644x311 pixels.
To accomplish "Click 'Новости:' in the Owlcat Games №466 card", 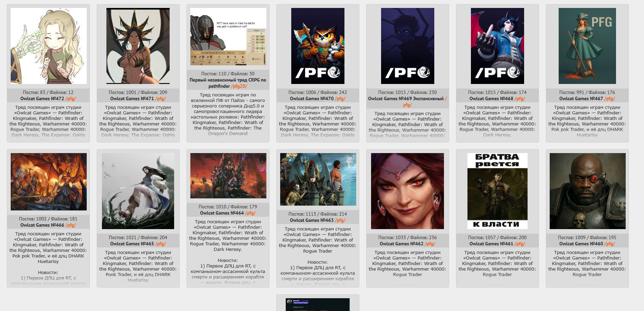I will coord(48,272).
